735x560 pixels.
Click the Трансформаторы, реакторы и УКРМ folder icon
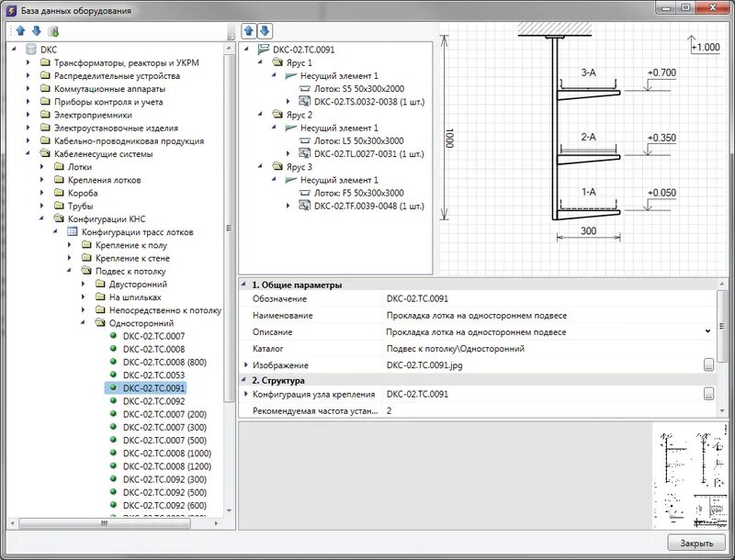[45, 62]
